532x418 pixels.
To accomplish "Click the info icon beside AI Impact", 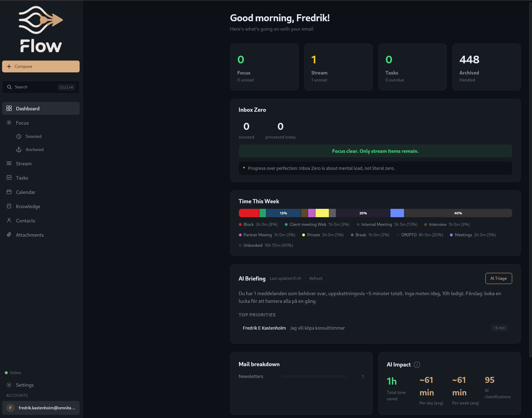I will [x=417, y=364].
